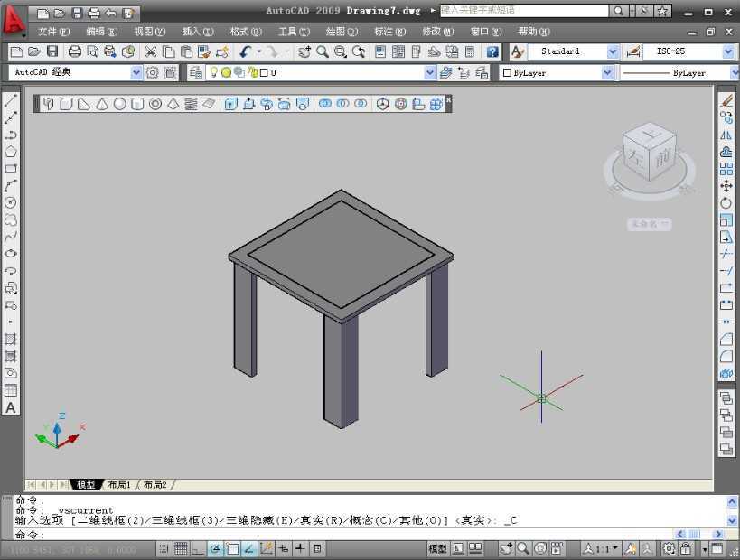Image resolution: width=740 pixels, height=560 pixels.
Task: Select the Sphere solid tool
Action: pyautogui.click(x=120, y=104)
